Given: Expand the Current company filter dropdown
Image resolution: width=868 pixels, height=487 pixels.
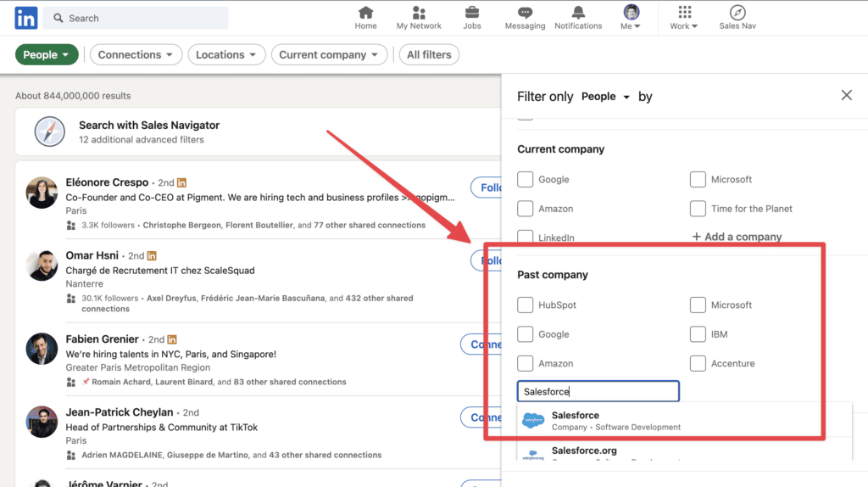Looking at the screenshot, I should pos(329,55).
